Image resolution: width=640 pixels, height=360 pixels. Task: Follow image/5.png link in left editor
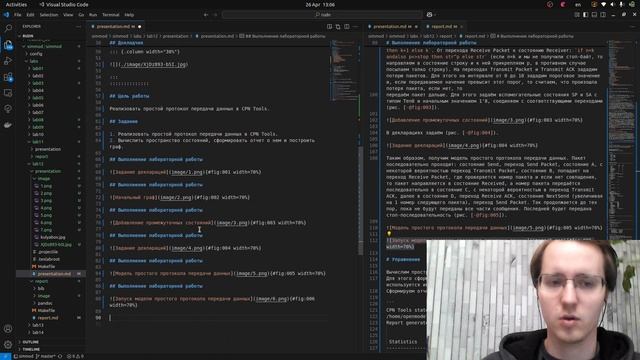(252, 273)
